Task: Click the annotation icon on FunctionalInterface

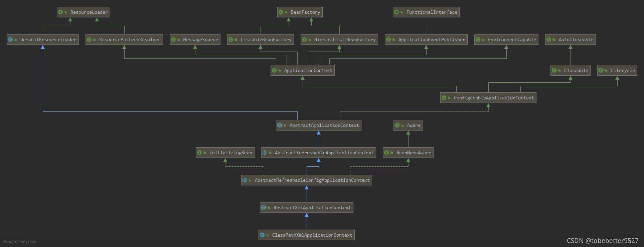Action: pos(396,12)
